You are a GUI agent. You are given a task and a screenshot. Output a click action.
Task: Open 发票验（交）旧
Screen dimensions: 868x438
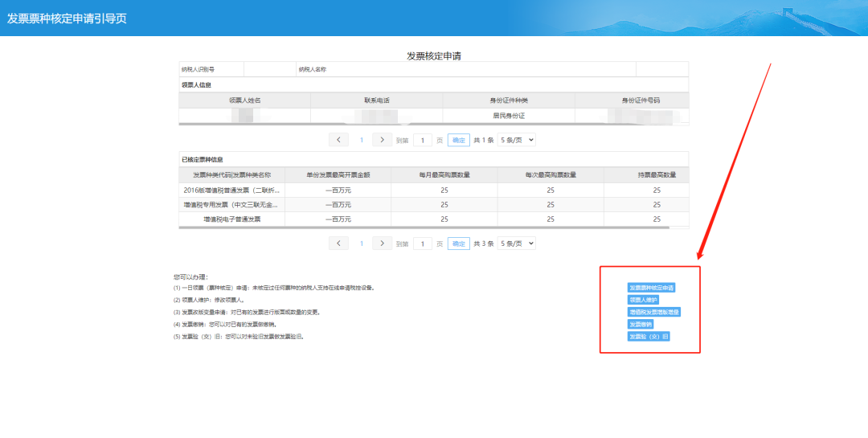(648, 336)
